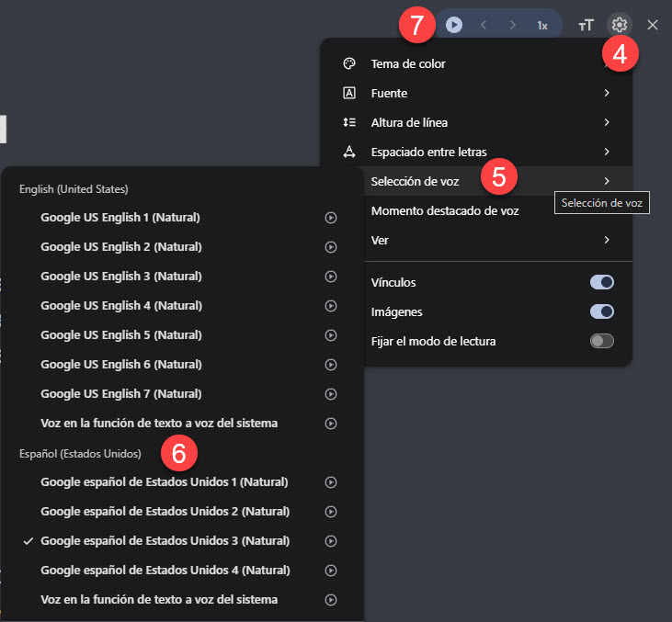Go to previous sentence arrow in toolbar
Image resolution: width=672 pixels, height=622 pixels.
pos(484,25)
